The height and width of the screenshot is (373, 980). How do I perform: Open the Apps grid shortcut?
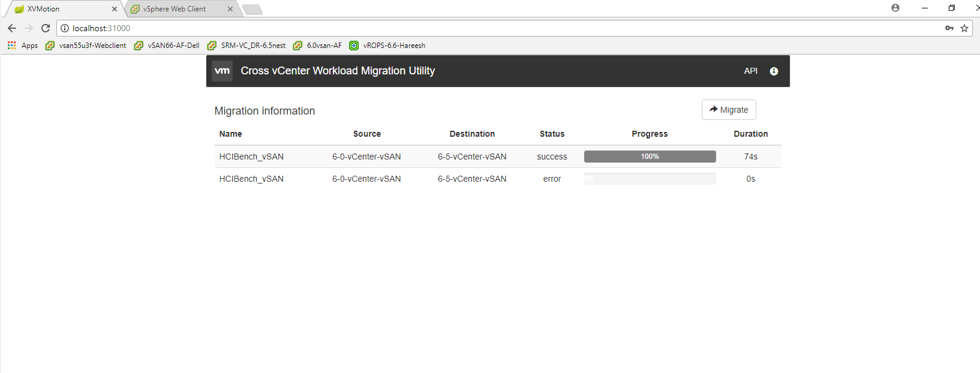pos(22,46)
